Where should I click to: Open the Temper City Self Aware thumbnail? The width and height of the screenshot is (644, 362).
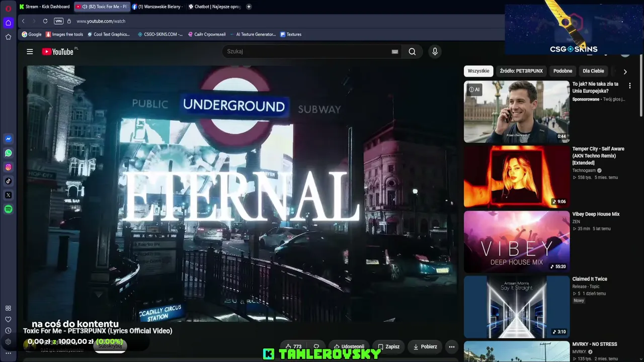pyautogui.click(x=517, y=176)
